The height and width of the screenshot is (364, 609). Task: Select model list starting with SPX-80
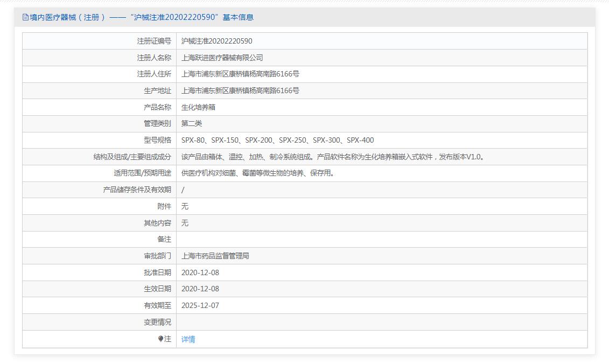[x=277, y=140]
